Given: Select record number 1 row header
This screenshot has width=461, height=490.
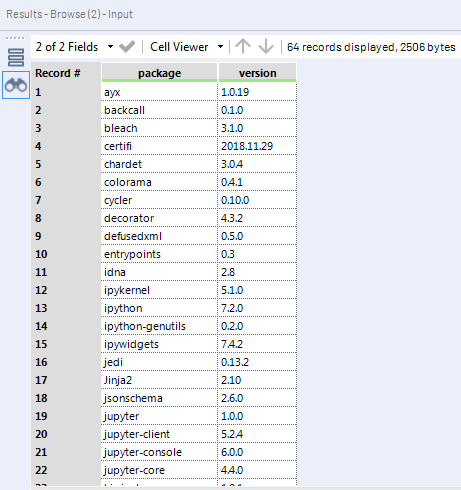Looking at the screenshot, I should (x=66, y=92).
